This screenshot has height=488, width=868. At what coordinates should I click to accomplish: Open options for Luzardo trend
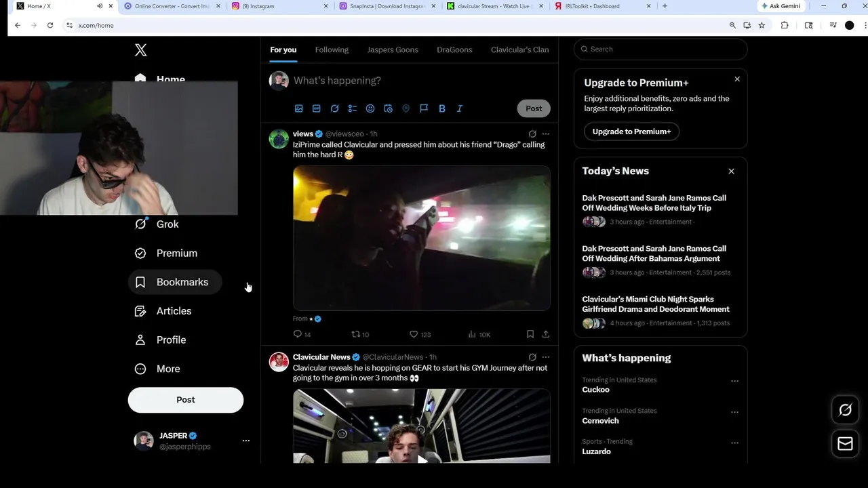734,443
